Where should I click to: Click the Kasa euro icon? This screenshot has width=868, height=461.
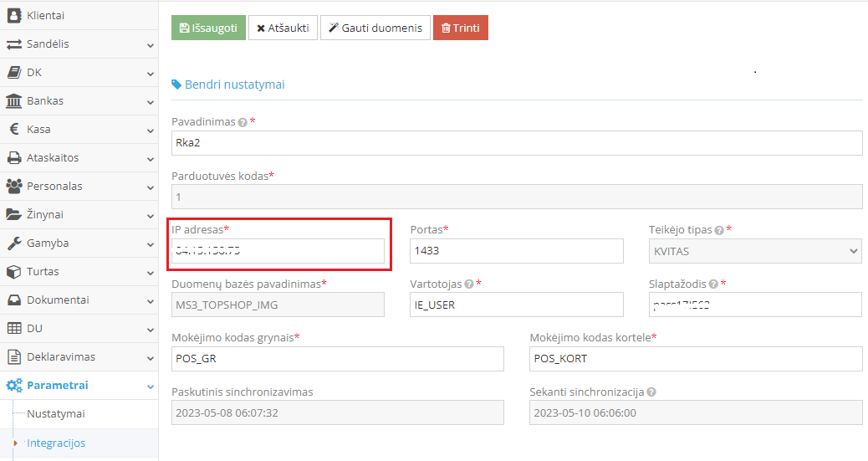tap(14, 129)
